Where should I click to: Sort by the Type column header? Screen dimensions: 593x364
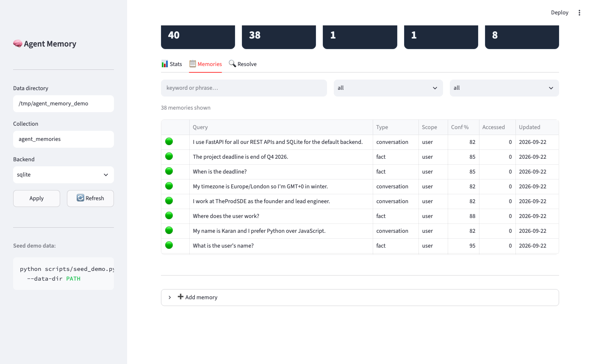point(396,127)
